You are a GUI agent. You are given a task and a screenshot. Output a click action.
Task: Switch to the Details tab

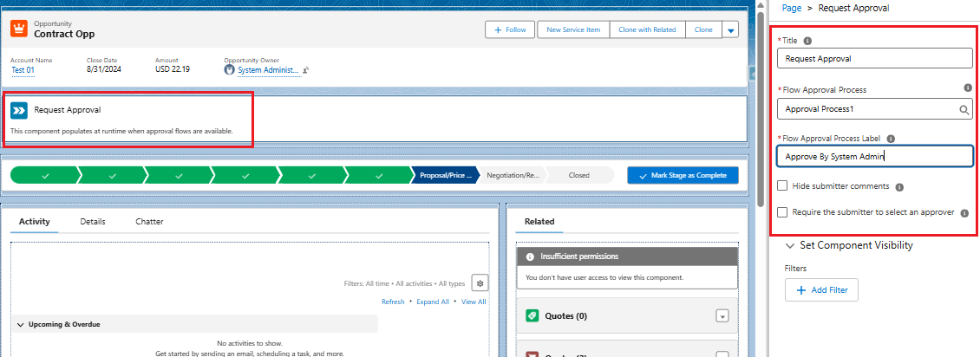pos(93,221)
